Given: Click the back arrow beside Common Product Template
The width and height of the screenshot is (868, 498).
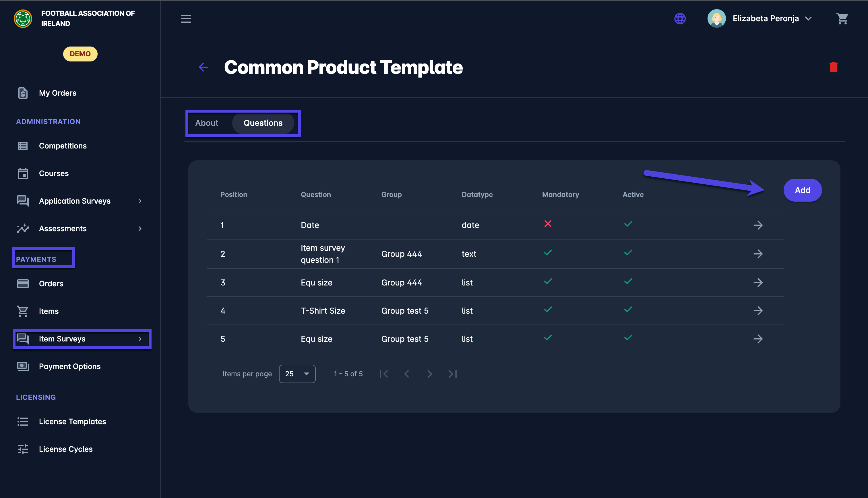Looking at the screenshot, I should (x=203, y=67).
